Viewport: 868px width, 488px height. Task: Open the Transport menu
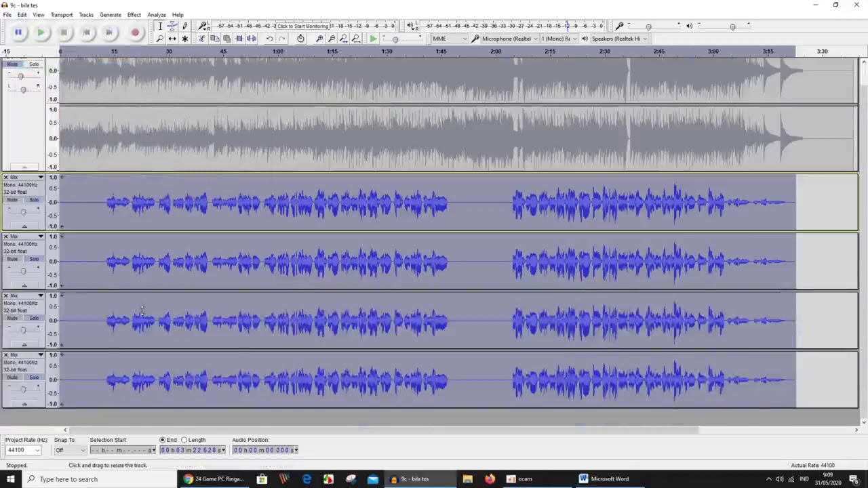(x=62, y=15)
